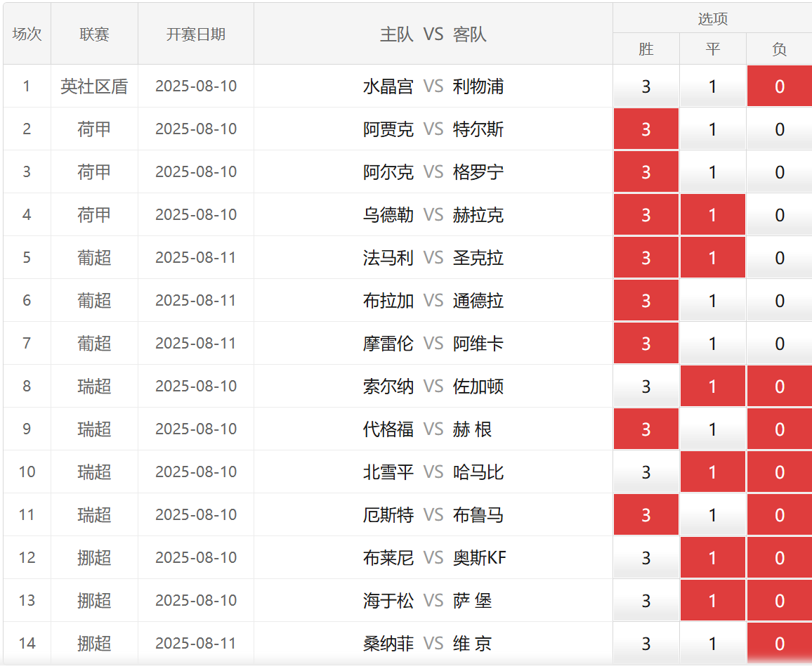The image size is (812, 669).
Task: Deselect loss option 0 for 代格福 VS 赫根
Action: pos(780,429)
